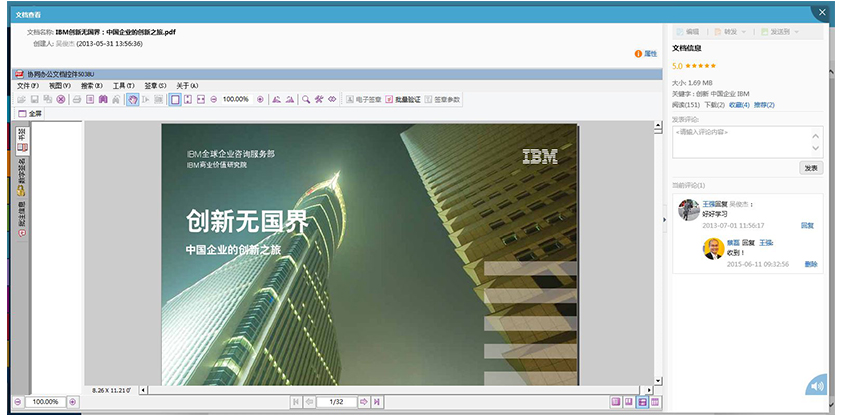Click 删除 delete link on reply comment
This screenshot has width=842, height=415.
point(811,264)
